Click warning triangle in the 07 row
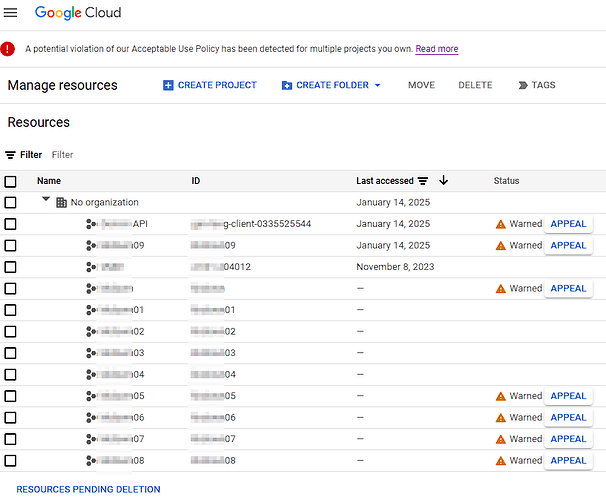Screen dimensions: 606x500 pyautogui.click(x=500, y=439)
